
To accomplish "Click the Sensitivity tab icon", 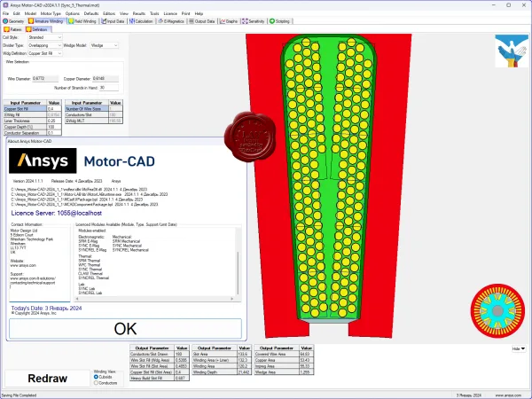I will (245, 21).
